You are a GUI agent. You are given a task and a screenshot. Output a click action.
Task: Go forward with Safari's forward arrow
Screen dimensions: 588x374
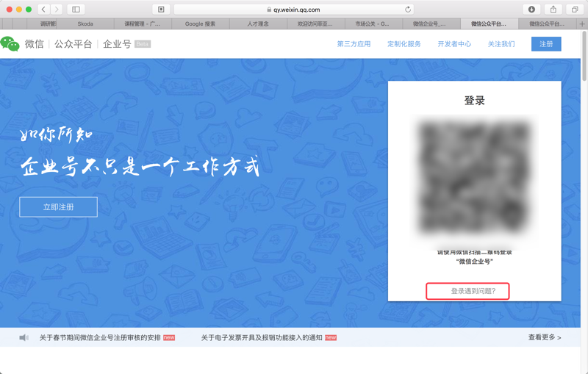(57, 10)
